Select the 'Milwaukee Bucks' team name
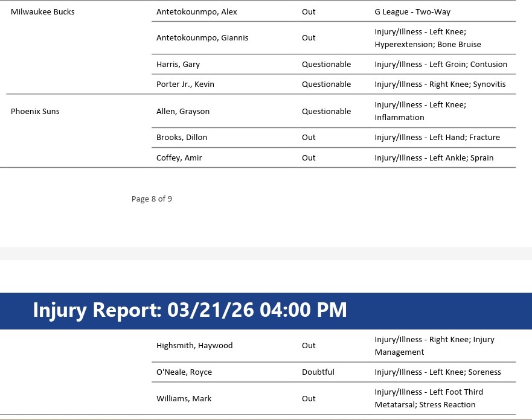 point(43,12)
